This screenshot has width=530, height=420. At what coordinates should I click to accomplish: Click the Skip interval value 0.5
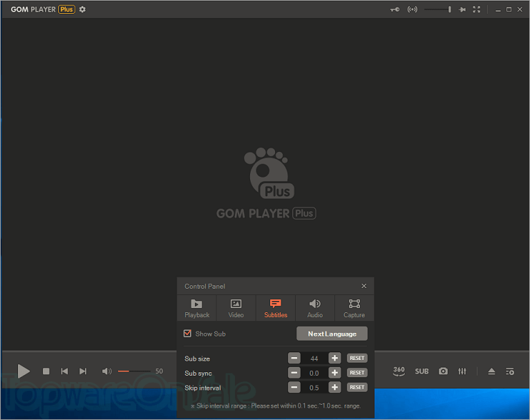tap(314, 388)
